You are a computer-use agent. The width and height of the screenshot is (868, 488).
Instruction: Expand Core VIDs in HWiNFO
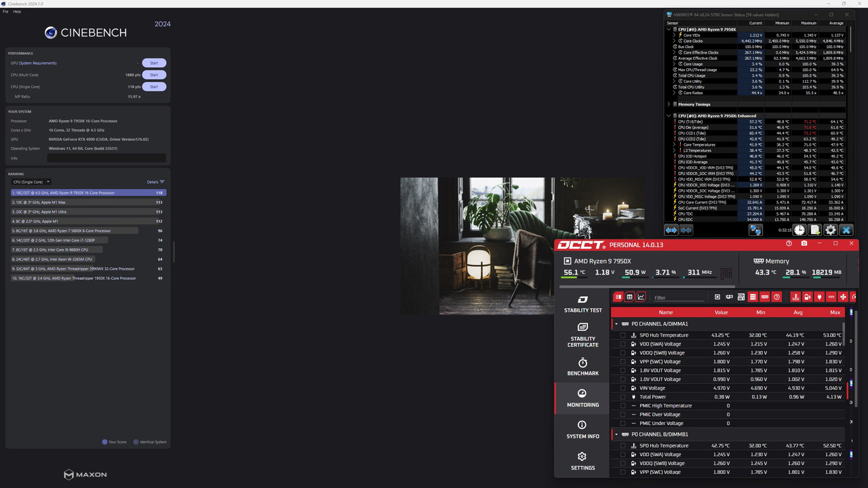coord(674,35)
